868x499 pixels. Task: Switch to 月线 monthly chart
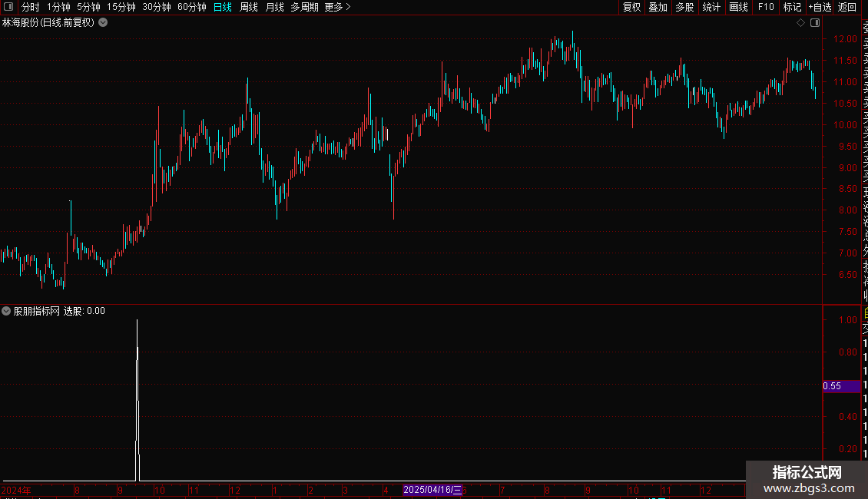(x=274, y=7)
